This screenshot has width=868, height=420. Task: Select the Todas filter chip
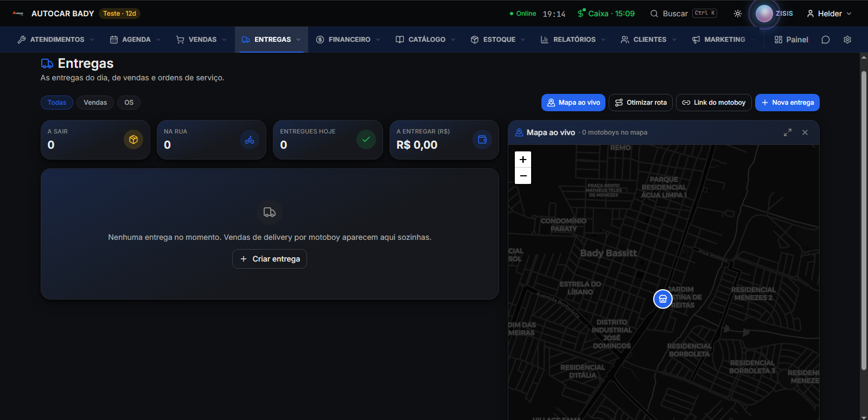[57, 103]
